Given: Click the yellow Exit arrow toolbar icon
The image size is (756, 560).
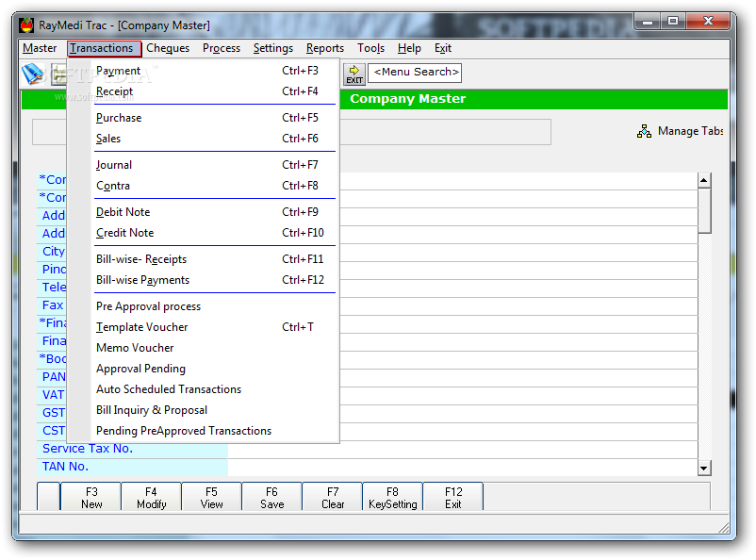Looking at the screenshot, I should pyautogui.click(x=353, y=74).
